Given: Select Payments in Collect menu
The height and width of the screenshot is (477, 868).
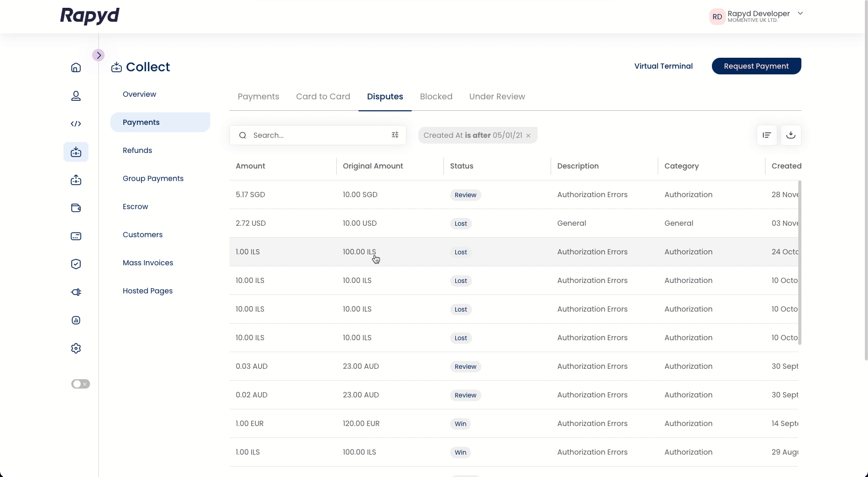Looking at the screenshot, I should (x=160, y=122).
